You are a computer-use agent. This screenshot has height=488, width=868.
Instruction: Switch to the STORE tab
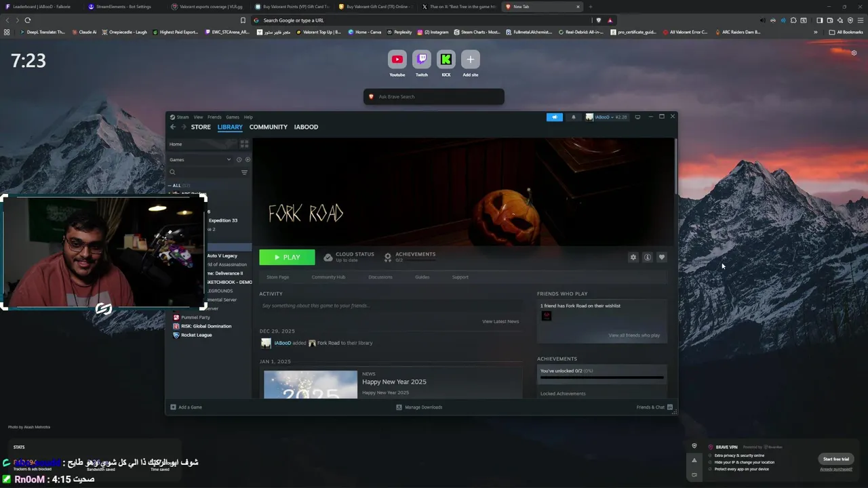point(201,127)
